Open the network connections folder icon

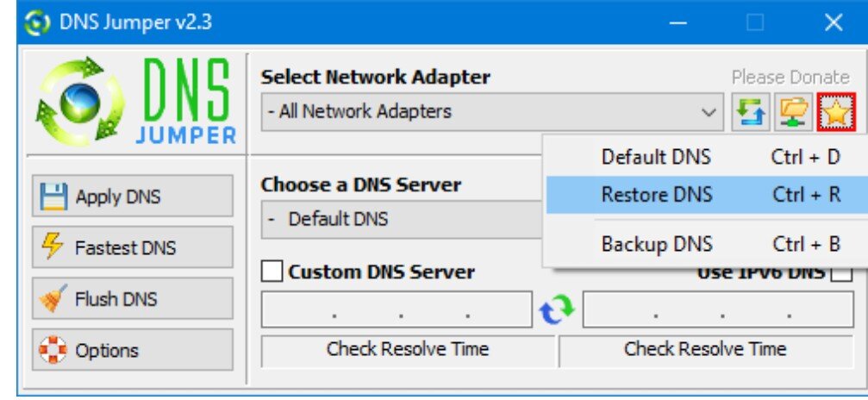click(793, 112)
